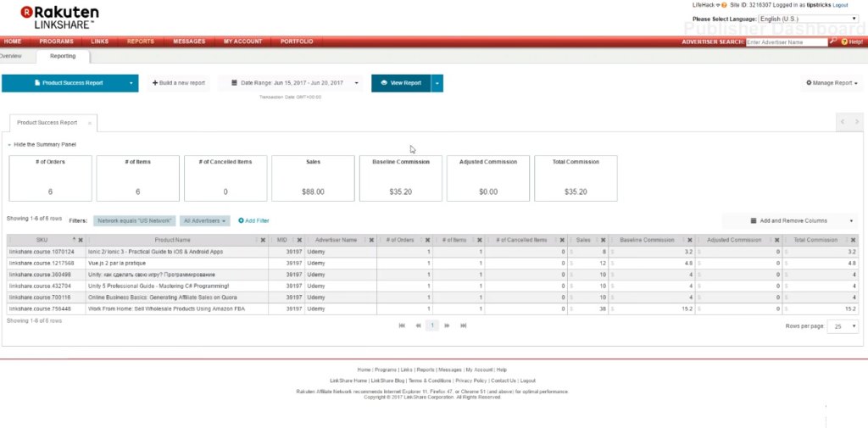Image resolution: width=868 pixels, height=428 pixels.
Task: Click the Enter Advertiser Name search field
Action: coord(786,42)
